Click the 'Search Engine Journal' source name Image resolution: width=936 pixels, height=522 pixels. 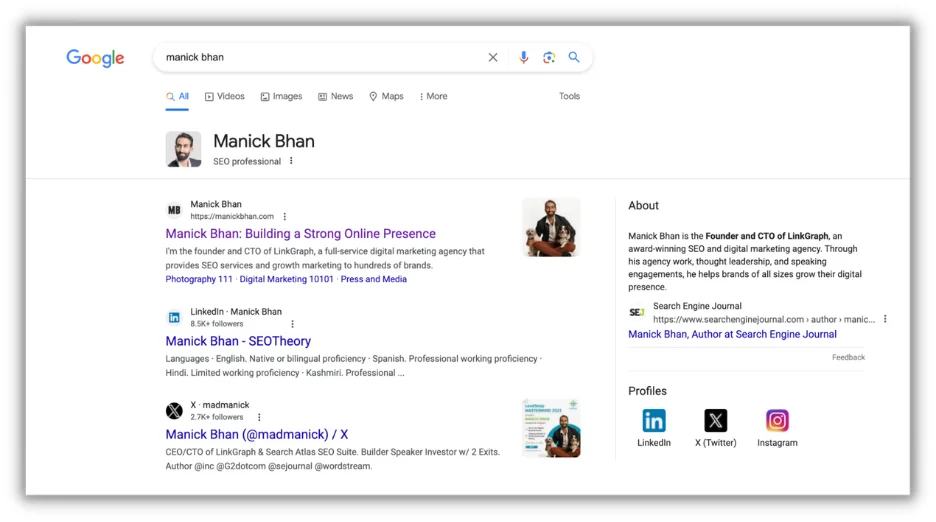pyautogui.click(x=697, y=306)
